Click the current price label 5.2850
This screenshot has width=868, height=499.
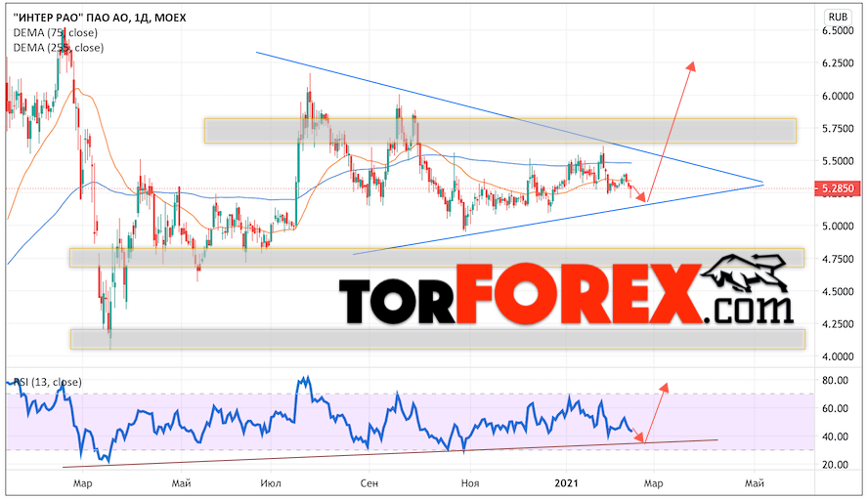click(x=838, y=188)
